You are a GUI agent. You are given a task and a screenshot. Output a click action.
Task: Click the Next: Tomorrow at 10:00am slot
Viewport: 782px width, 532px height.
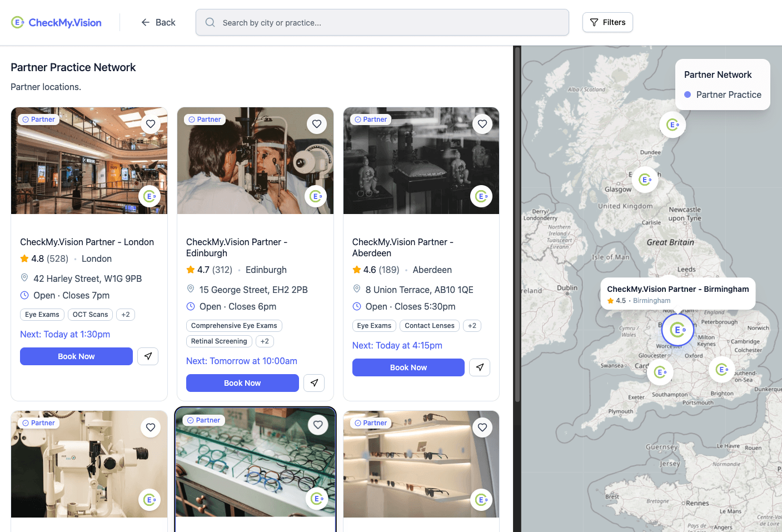(x=242, y=361)
